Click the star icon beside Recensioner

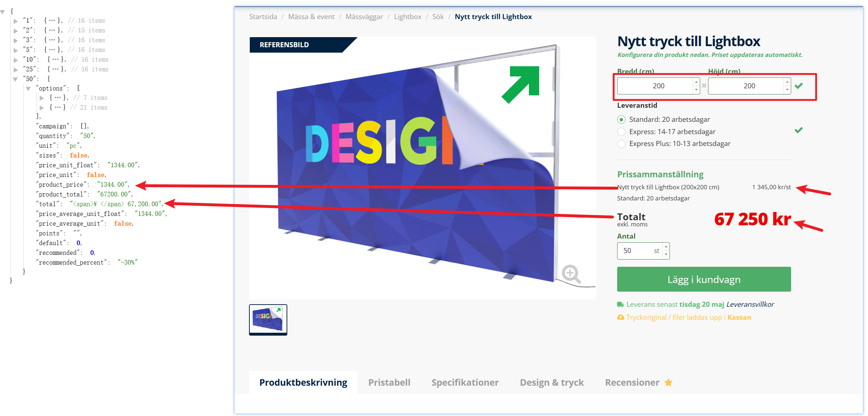pos(668,382)
